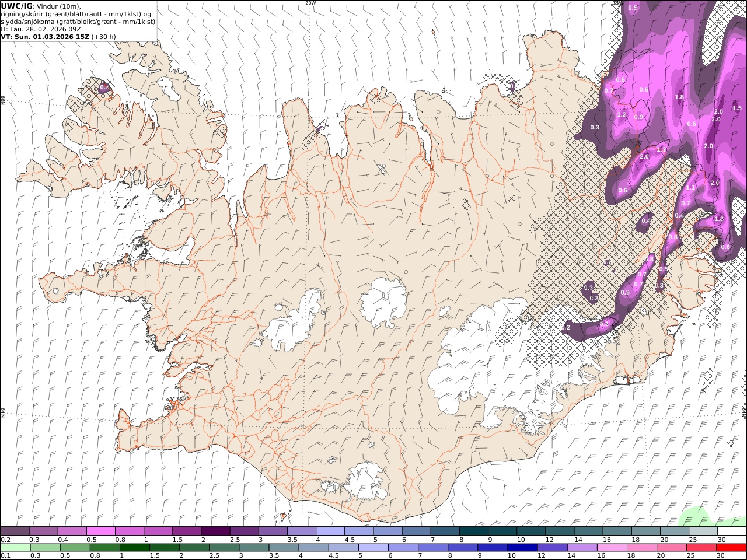The image size is (747, 560).
Task: Select the light pink 16 swatch on rain scale
Action: (612, 547)
